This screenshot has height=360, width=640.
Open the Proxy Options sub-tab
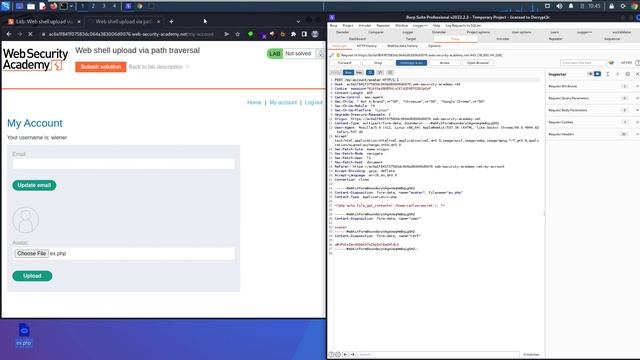(x=434, y=46)
